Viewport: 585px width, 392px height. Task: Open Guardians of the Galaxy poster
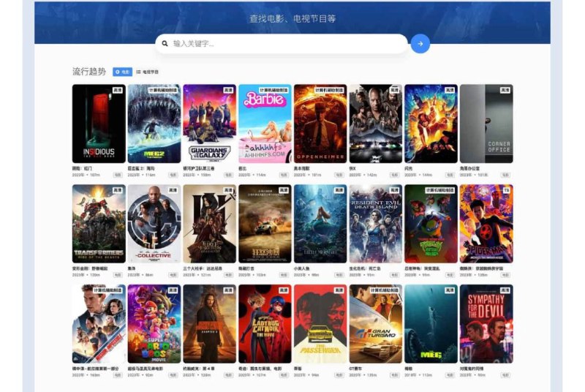tap(209, 124)
